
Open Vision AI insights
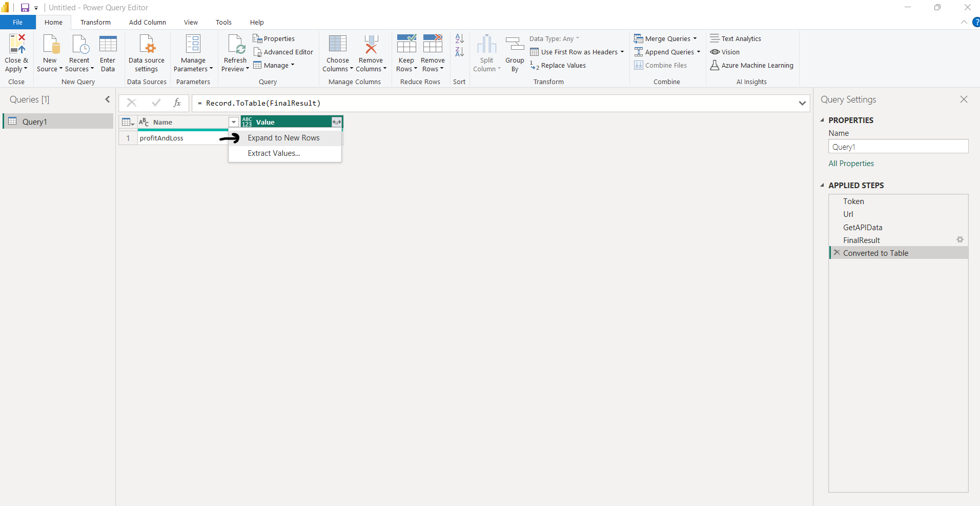pyautogui.click(x=725, y=52)
